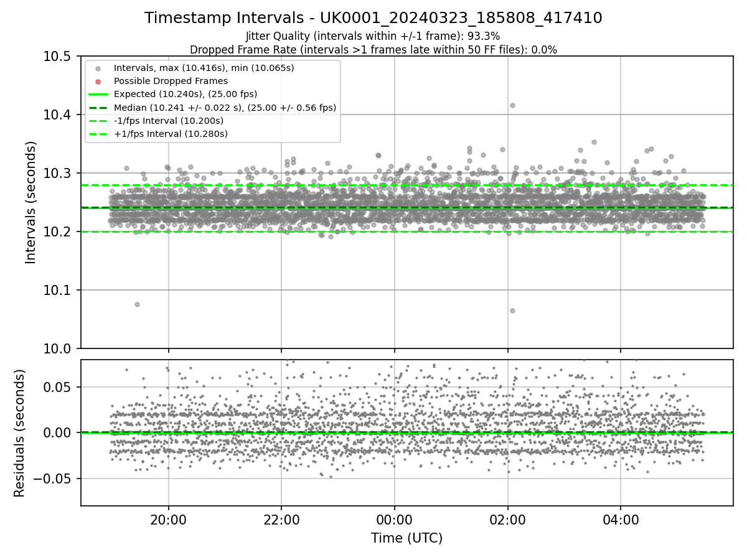Click the red Possible Dropped Frames legend marker
The height and width of the screenshot is (560, 747).
pos(98,81)
